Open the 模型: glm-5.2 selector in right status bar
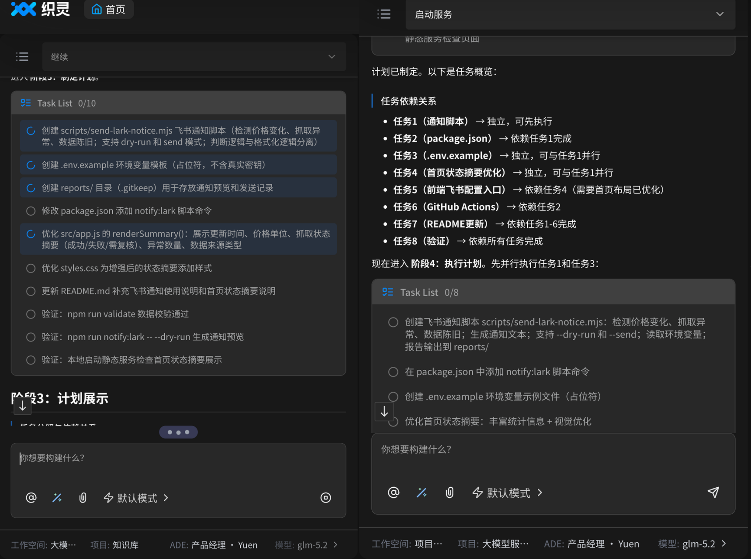This screenshot has width=751, height=560. (692, 544)
